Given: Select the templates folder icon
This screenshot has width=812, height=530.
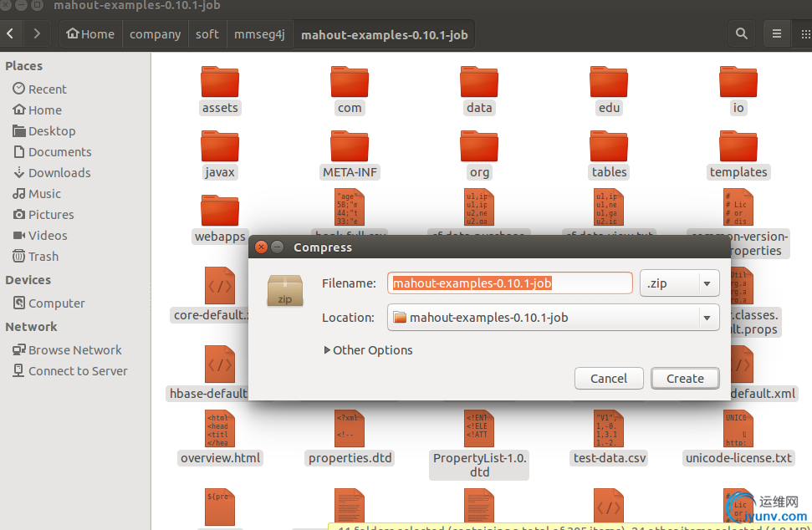Looking at the screenshot, I should click(x=738, y=146).
